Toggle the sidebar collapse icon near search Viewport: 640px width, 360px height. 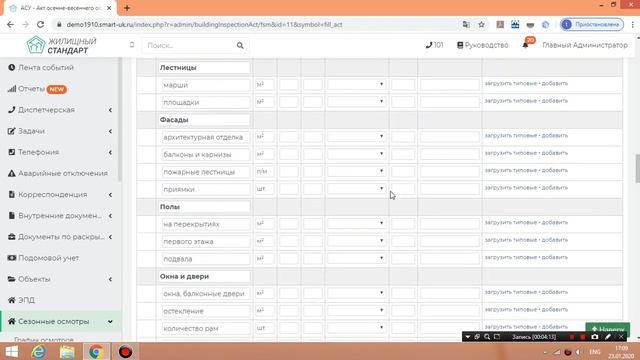tap(132, 45)
